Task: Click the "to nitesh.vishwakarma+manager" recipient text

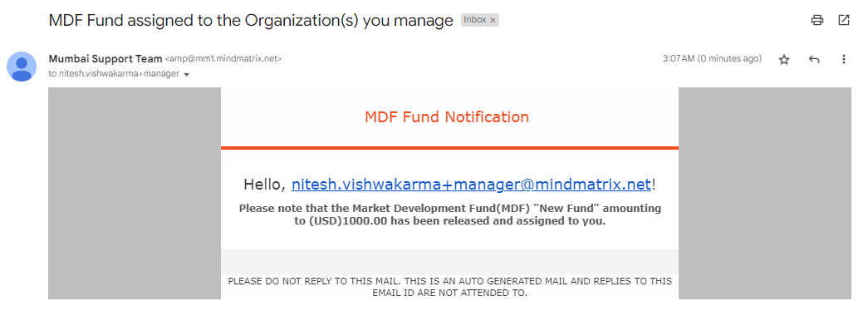Action: [114, 74]
